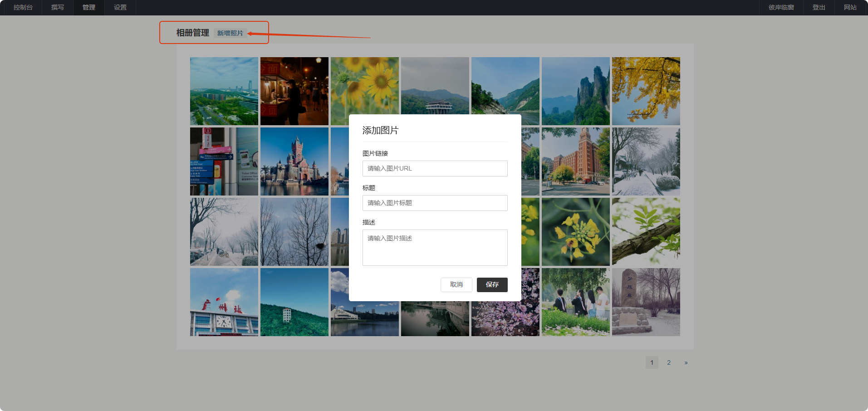Click 登出 to log out
The image size is (868, 411).
click(819, 7)
